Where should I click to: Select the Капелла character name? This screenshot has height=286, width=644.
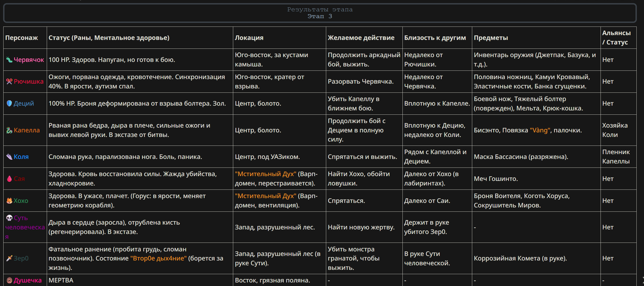pyautogui.click(x=27, y=130)
